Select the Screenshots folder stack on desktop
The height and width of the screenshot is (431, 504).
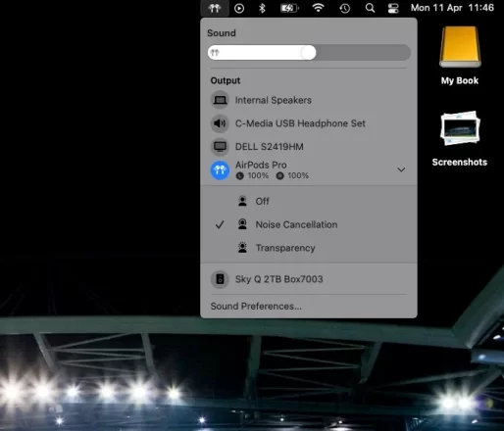tap(460, 128)
